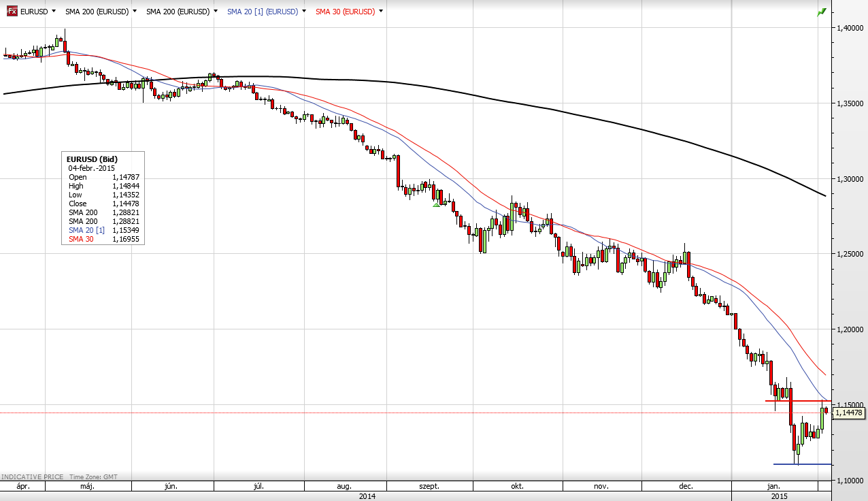Screen dimensions: 868x501
Task: Click the szept. month label on the time axis
Action: pos(429,487)
